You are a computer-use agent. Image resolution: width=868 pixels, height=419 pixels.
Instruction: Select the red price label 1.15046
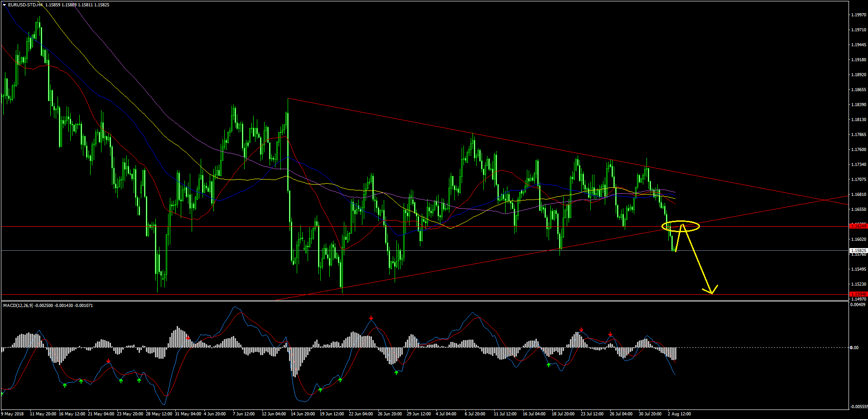click(858, 294)
